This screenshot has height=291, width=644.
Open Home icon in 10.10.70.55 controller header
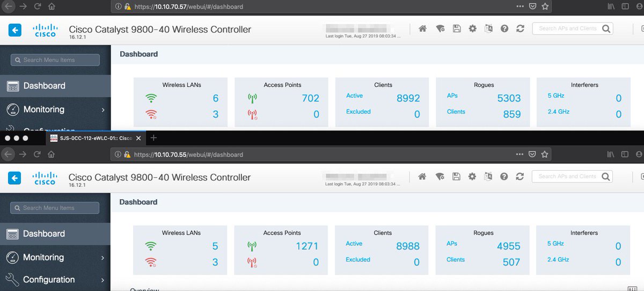(422, 177)
